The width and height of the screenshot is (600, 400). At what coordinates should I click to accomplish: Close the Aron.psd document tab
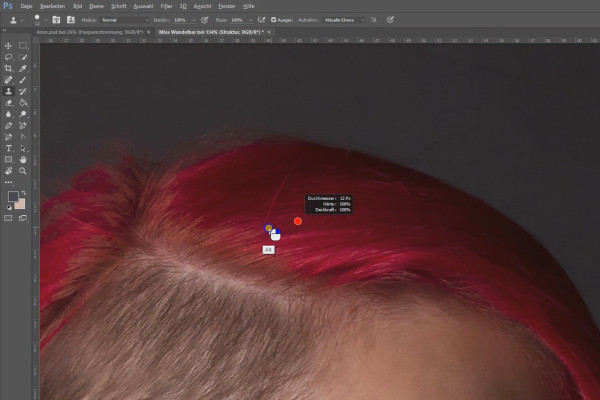click(x=148, y=32)
